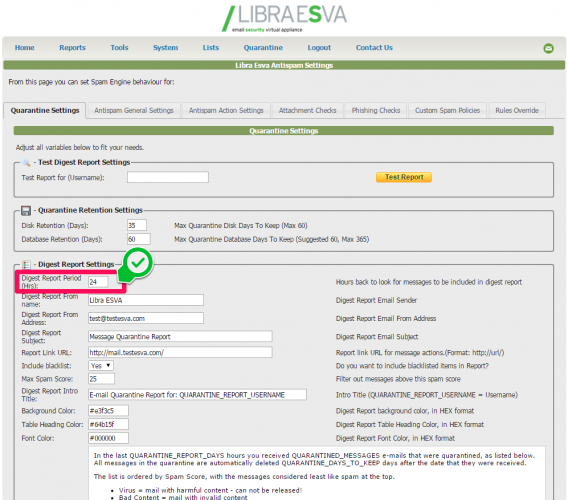Viewport: 568px width, 500px height.
Task: Click the 'Libra Esva Antispam Settings' title bar
Action: (x=284, y=65)
